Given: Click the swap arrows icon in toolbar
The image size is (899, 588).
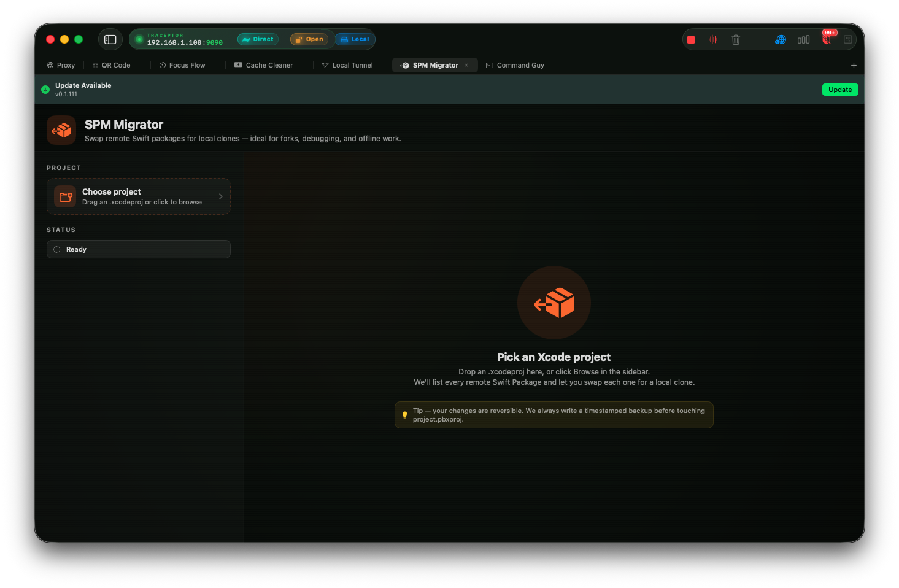Looking at the screenshot, I should click(848, 40).
